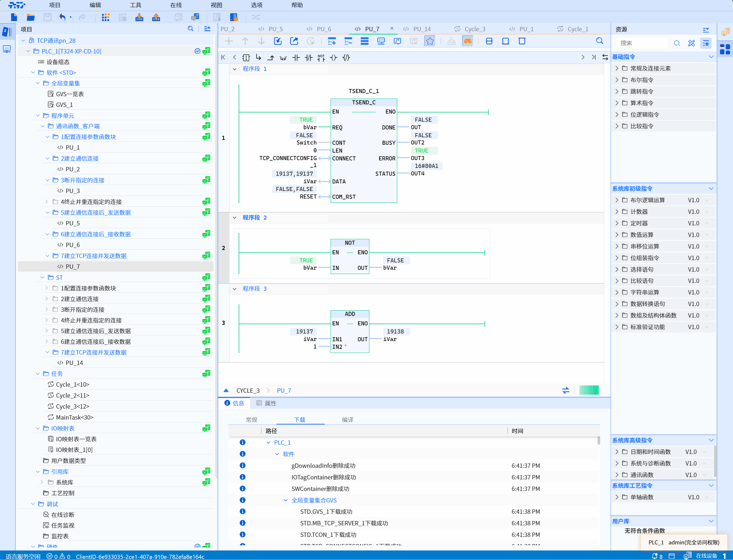Screen dimensions: 733x560
Task: Click the undo arrow icon
Action: point(62,17)
